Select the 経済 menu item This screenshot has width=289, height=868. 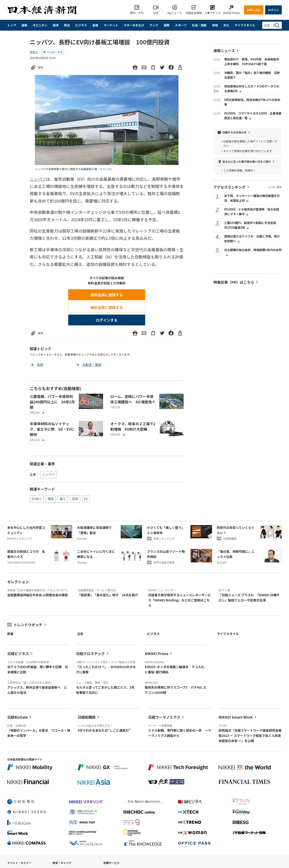(x=56, y=25)
